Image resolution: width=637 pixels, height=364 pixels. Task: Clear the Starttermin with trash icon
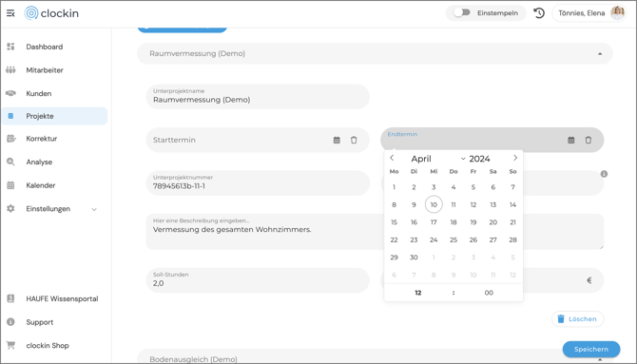click(354, 140)
